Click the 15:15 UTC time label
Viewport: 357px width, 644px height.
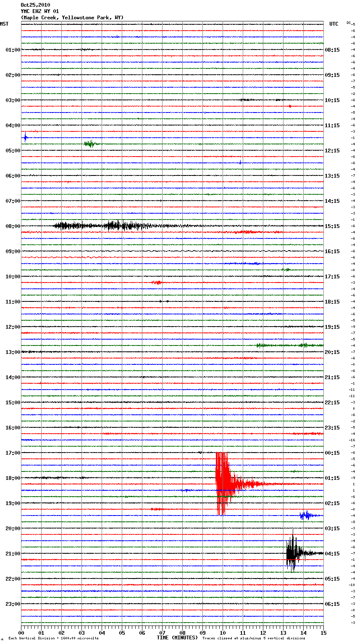332,226
